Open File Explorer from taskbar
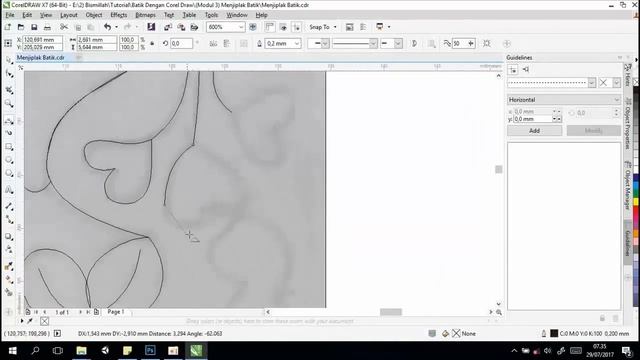This screenshot has width=640, height=360. 81,351
